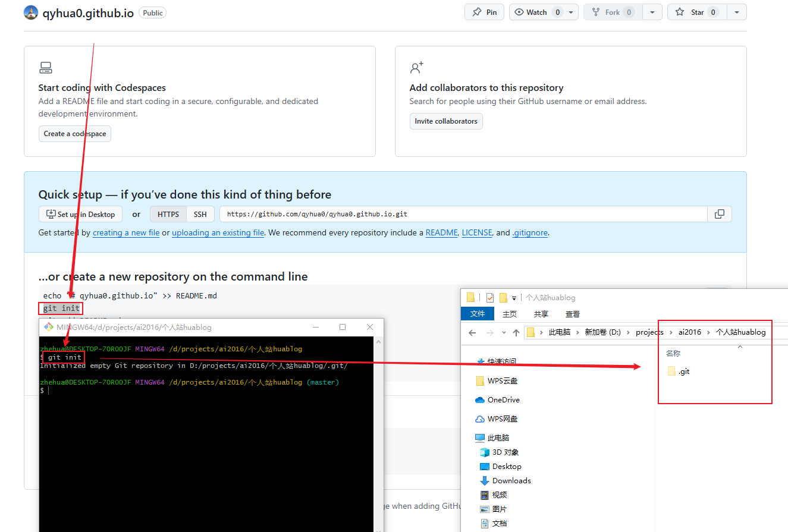Copy the repository HTTPS URL to clipboard
Screen dimensions: 788x532
point(719,214)
